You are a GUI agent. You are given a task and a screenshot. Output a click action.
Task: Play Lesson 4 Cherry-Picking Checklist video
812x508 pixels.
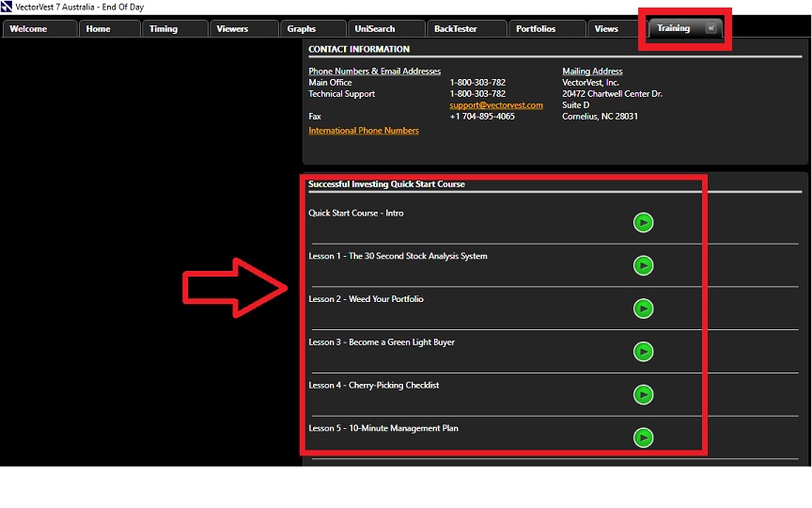(x=643, y=395)
